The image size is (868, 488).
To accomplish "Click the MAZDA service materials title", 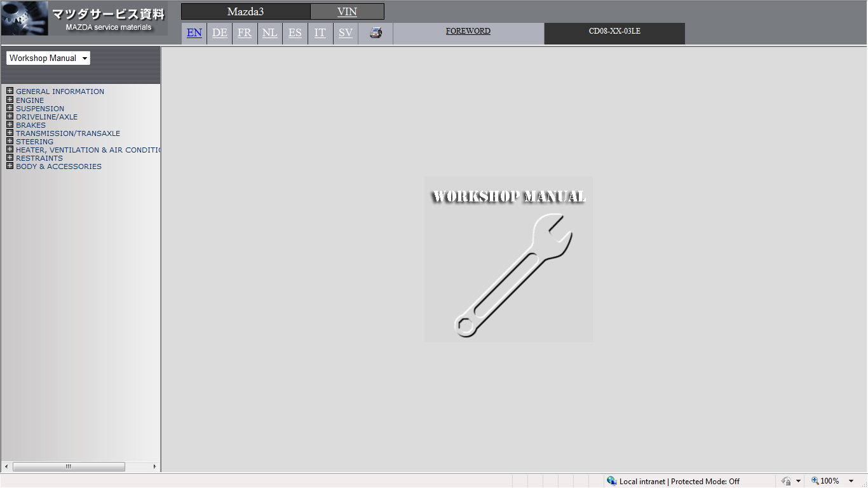I will point(109,27).
